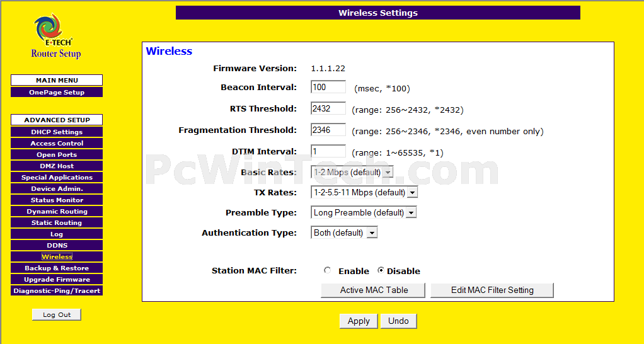
Task: Navigate to DMZ Host
Action: tap(57, 166)
